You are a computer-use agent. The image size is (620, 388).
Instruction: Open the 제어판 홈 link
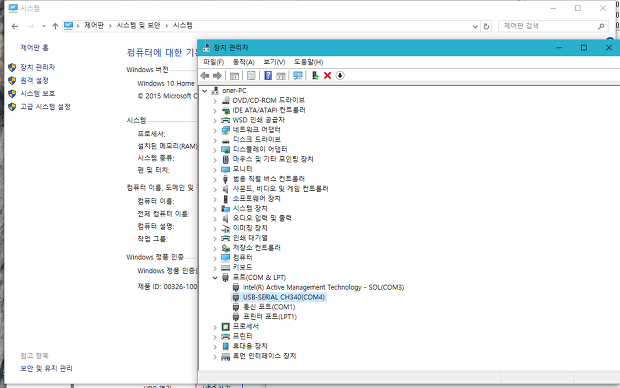[x=34, y=47]
